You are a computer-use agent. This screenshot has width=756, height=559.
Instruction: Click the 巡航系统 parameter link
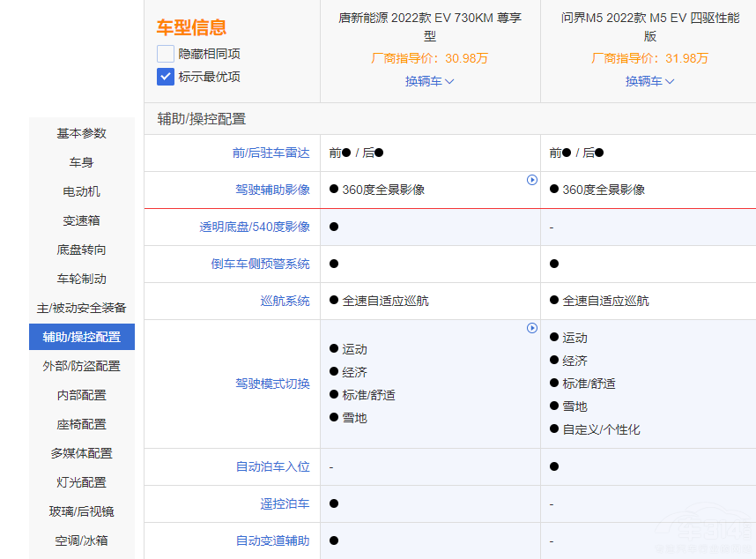click(x=285, y=301)
